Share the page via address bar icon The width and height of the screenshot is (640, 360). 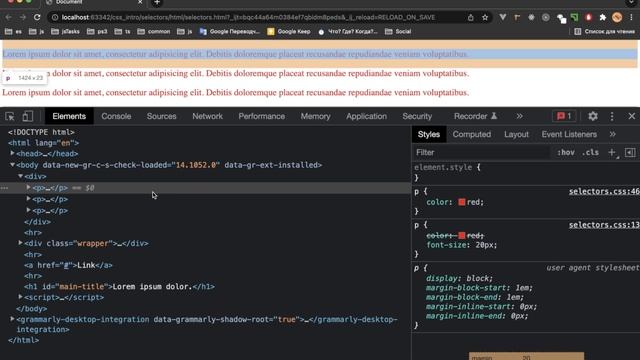(x=471, y=18)
